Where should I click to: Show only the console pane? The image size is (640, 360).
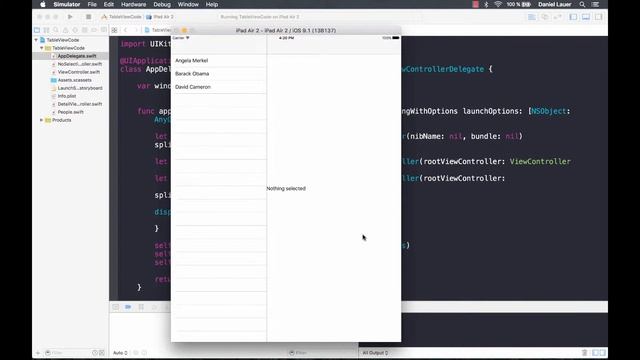[602, 353]
